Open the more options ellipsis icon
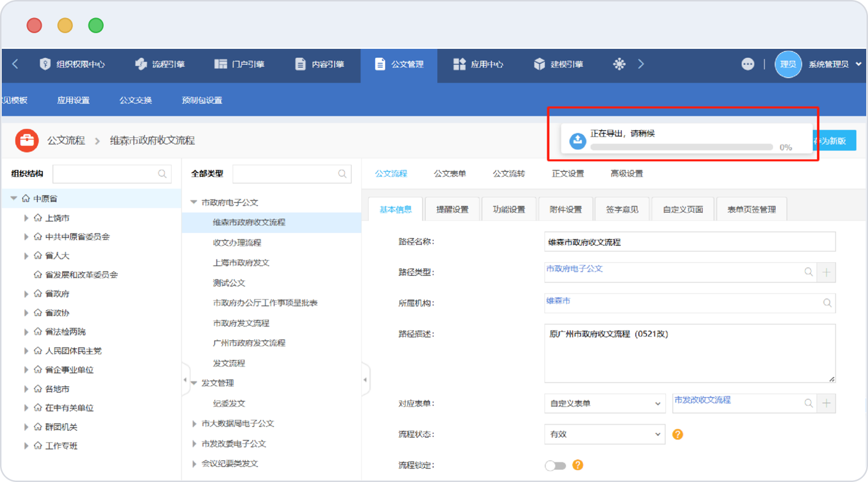868x482 pixels. click(747, 64)
